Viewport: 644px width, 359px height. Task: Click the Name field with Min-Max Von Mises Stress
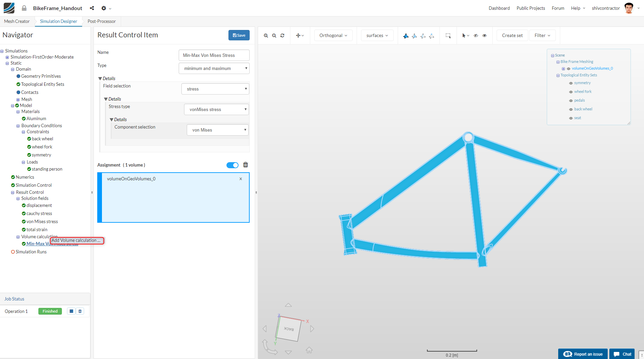pos(214,56)
